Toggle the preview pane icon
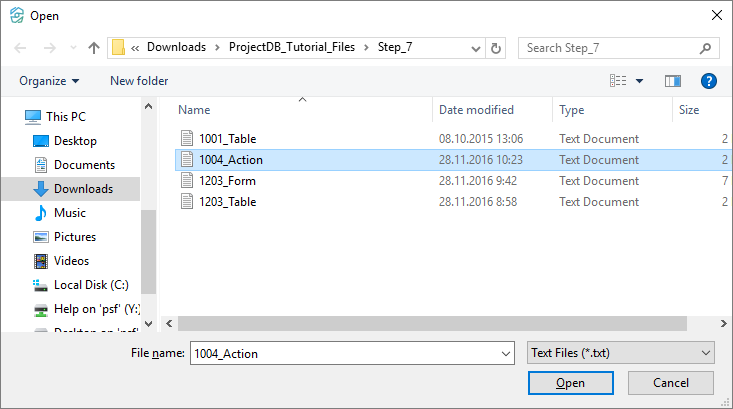This screenshot has width=733, height=409. tap(672, 81)
